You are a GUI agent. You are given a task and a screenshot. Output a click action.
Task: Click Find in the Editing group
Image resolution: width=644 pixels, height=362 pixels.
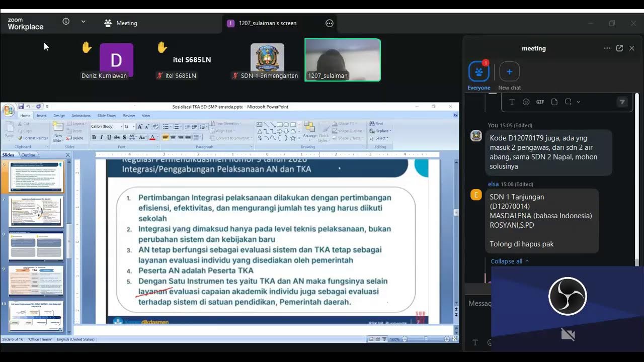tap(376, 124)
